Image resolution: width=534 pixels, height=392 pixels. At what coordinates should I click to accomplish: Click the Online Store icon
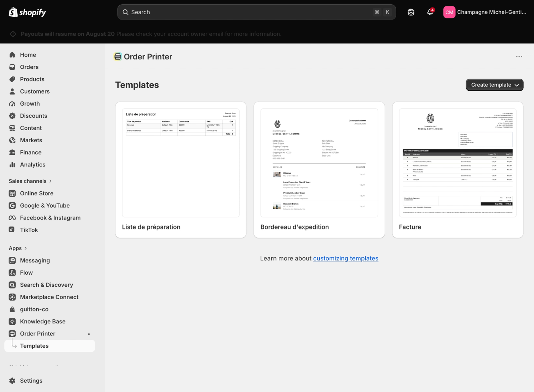(x=12, y=193)
